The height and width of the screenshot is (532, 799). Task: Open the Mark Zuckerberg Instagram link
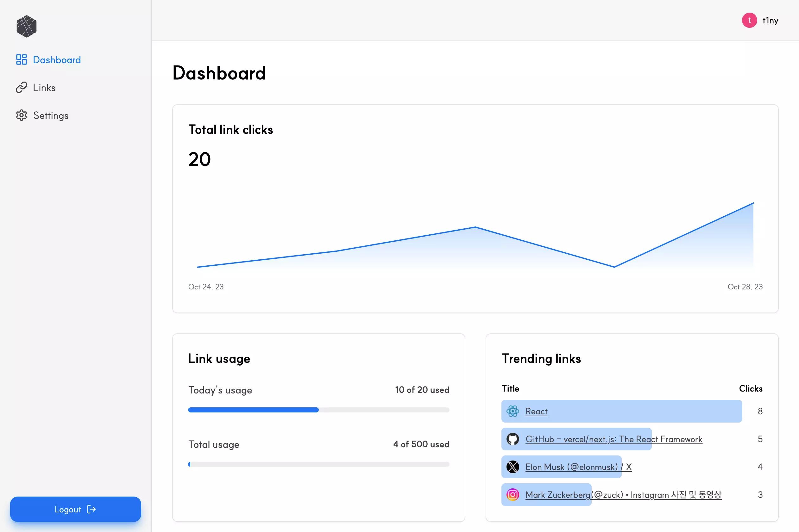coord(623,495)
